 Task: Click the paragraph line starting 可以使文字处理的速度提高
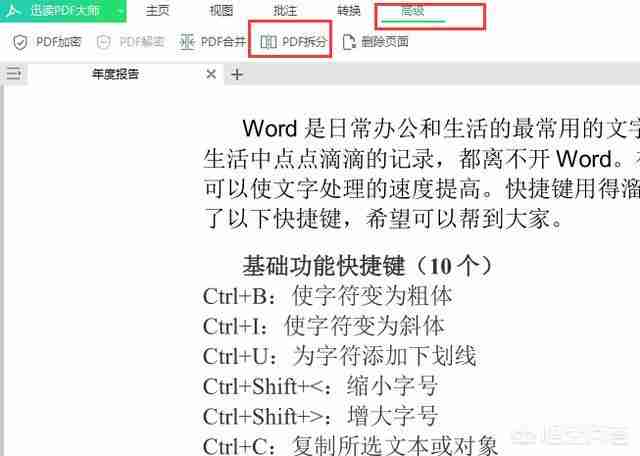[421, 189]
